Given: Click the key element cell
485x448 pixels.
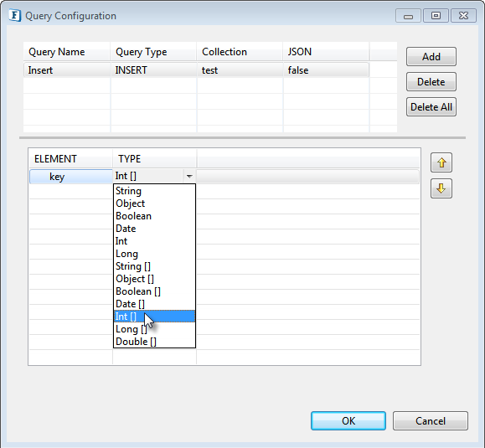Looking at the screenshot, I should point(71,177).
